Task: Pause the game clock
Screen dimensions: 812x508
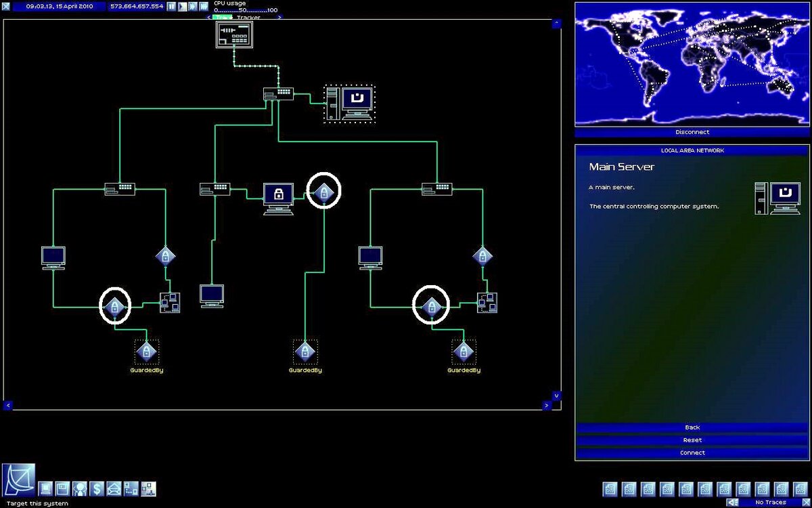Action: click(172, 6)
